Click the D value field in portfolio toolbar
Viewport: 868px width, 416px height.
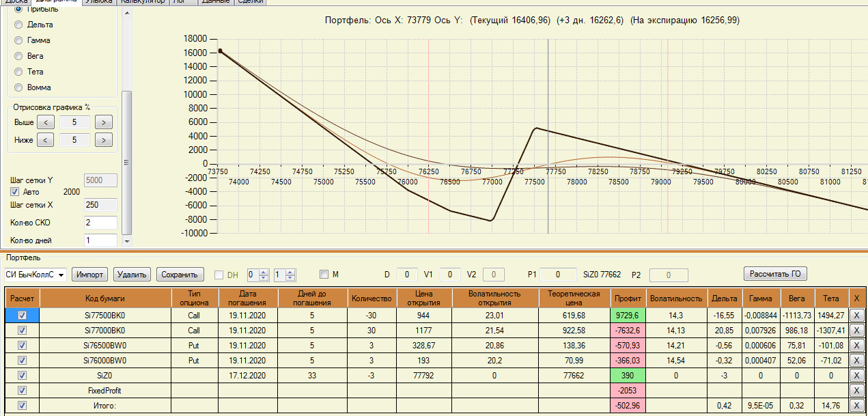(x=407, y=275)
